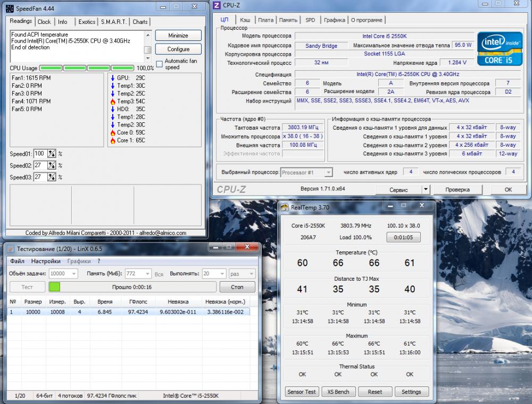The height and width of the screenshot is (404, 532).
Task: Click the Intel Core i5 logo in CPU-Z
Action: pyautogui.click(x=500, y=49)
